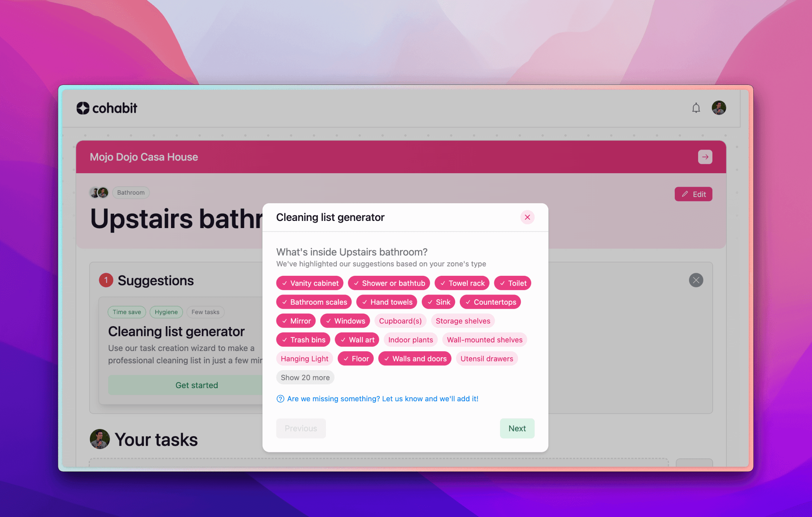Deselect the Vanity cabinet chip
The image size is (812, 517).
[x=310, y=283]
